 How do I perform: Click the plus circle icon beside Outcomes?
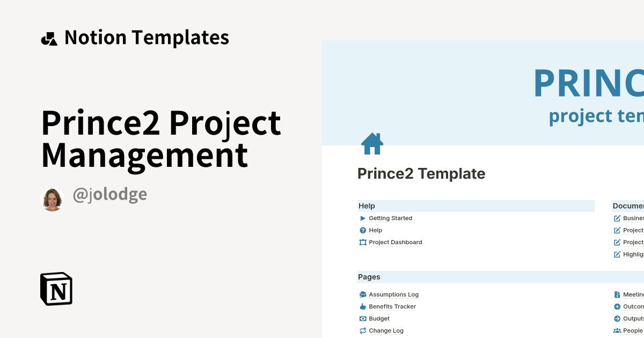click(x=617, y=306)
